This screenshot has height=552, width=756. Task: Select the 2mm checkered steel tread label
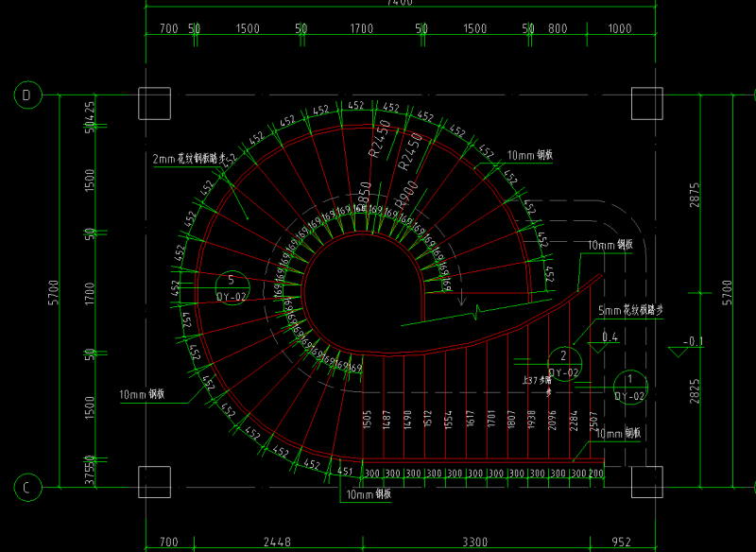click(x=189, y=159)
